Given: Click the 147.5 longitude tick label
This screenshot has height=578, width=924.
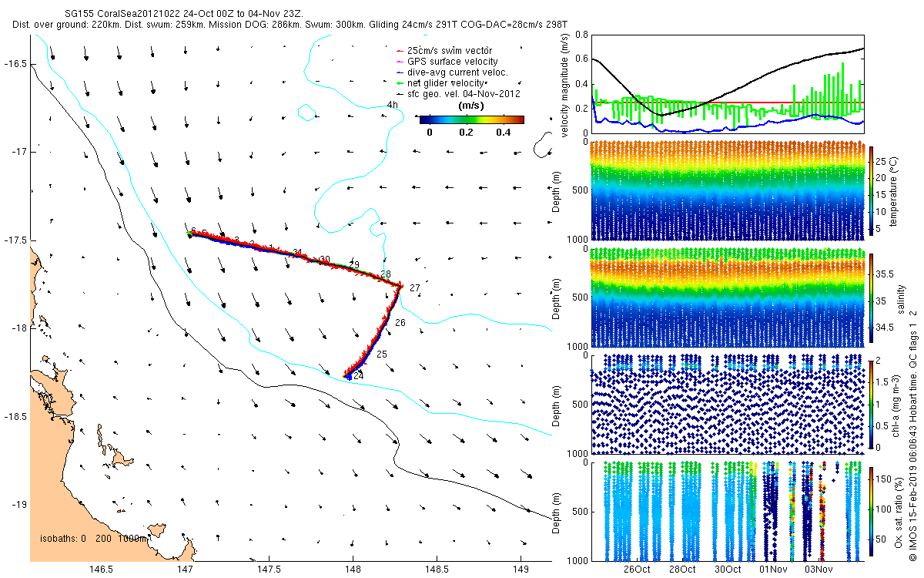Looking at the screenshot, I should tap(269, 570).
